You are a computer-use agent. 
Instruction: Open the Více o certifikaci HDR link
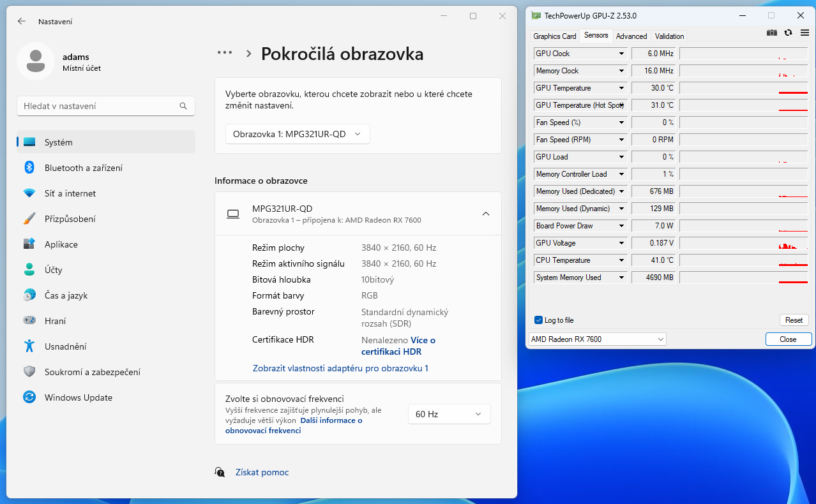coord(398,346)
